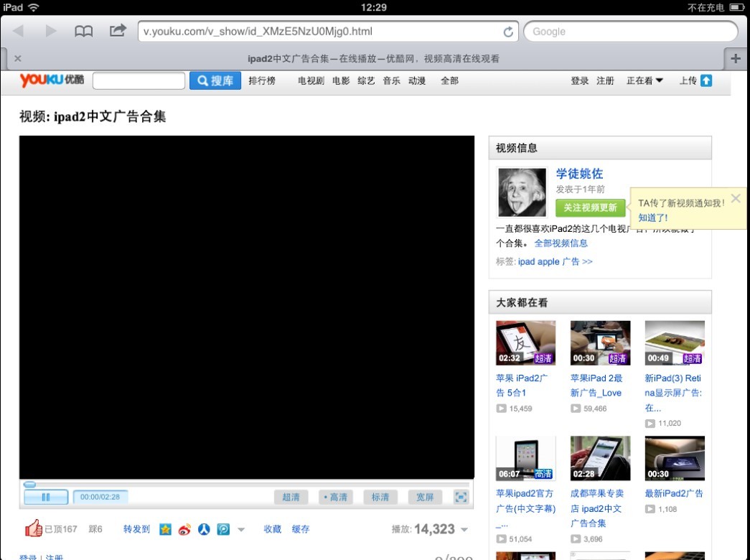The image size is (750, 560).
Task: Expand the 播放 14,323 play count dropdown
Action: [x=464, y=529]
